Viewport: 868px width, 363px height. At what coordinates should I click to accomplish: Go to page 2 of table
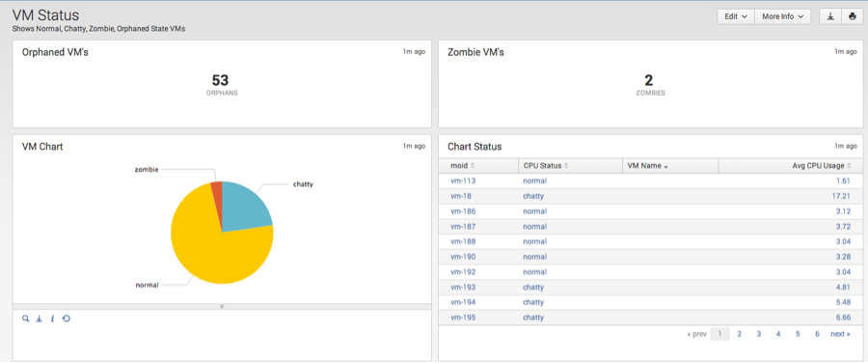click(x=739, y=334)
